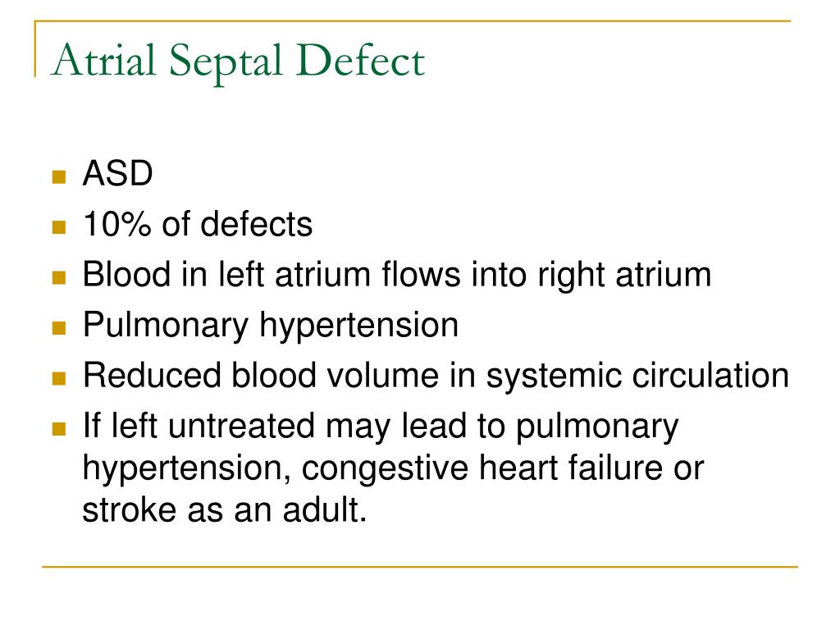Click the 'Atrial Septal Defect' slide title
840x630 pixels.
click(238, 61)
